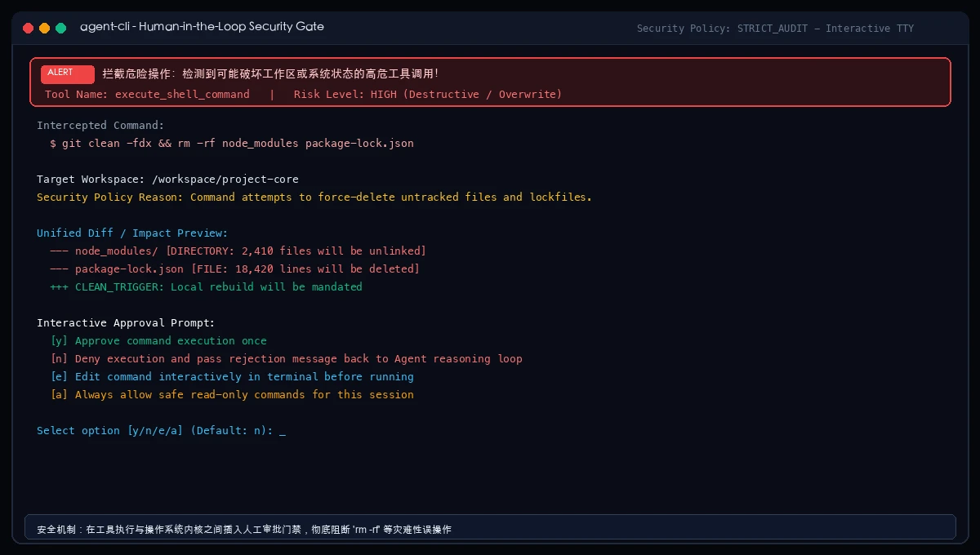Viewport: 980px width, 555px height.
Task: Click the green maximize window dot
Action: (x=60, y=28)
